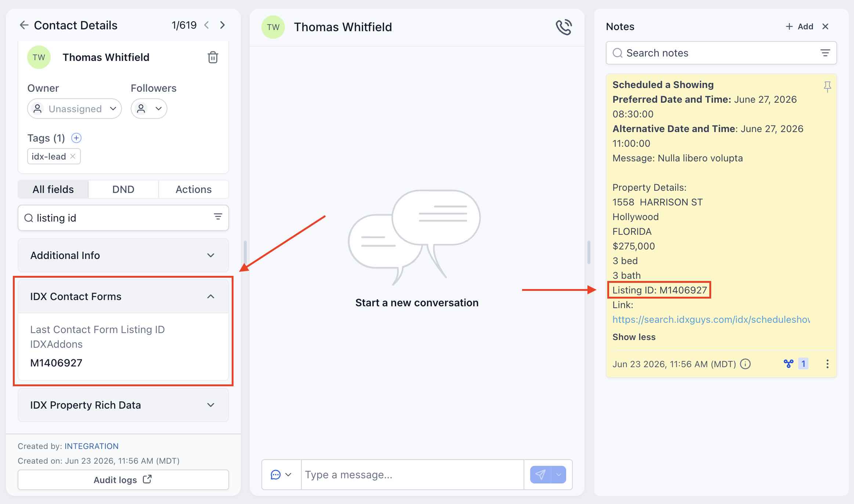The image size is (854, 504).
Task: Open the search.idxguys.com showing link
Action: pyautogui.click(x=711, y=319)
